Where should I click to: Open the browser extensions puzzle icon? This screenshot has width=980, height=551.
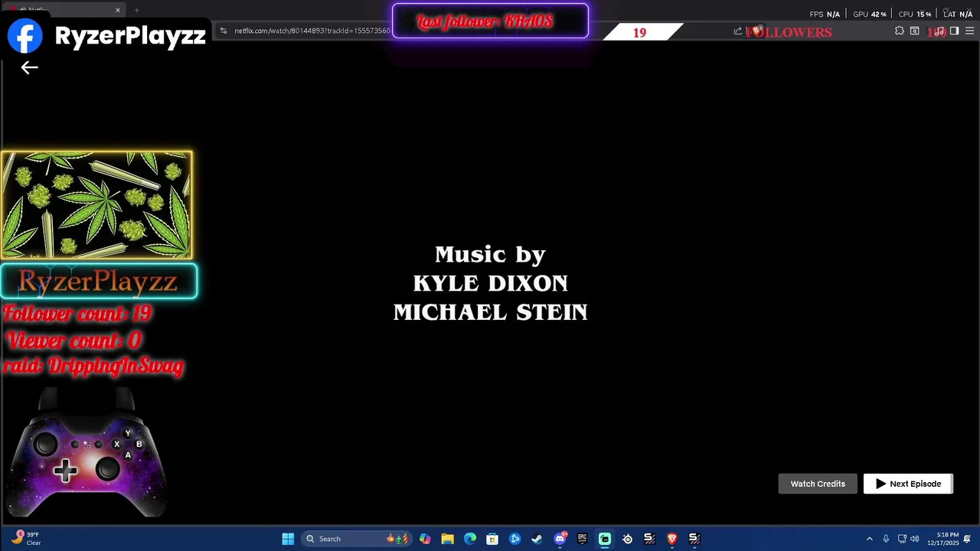(900, 31)
